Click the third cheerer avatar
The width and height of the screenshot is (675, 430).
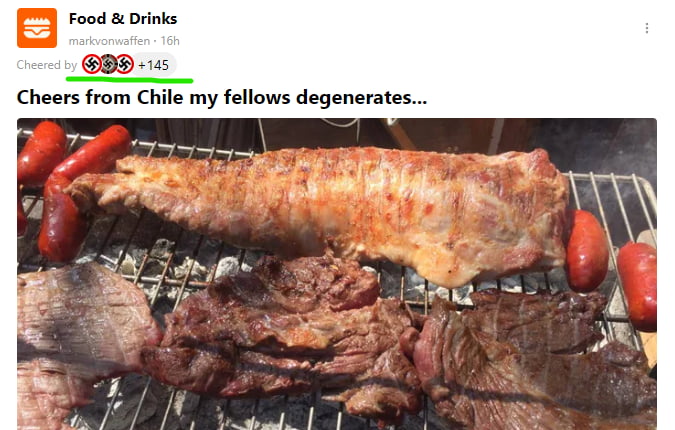point(125,64)
